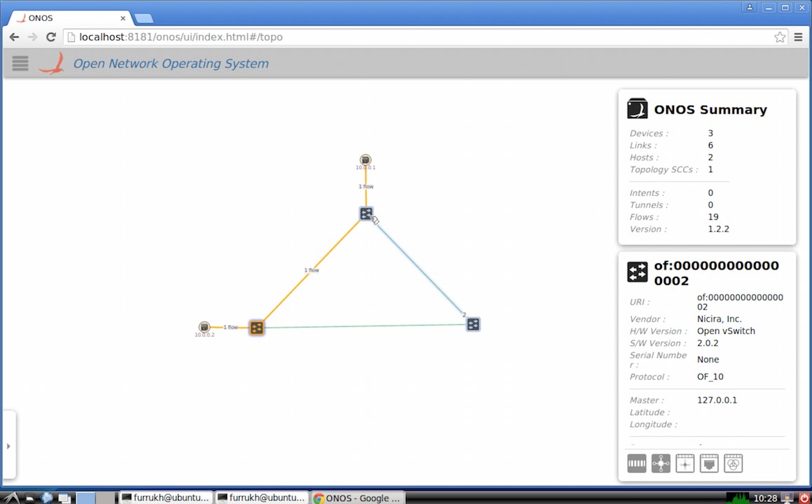Click the Version value 1.2.2
This screenshot has height=504, width=812.
point(718,229)
